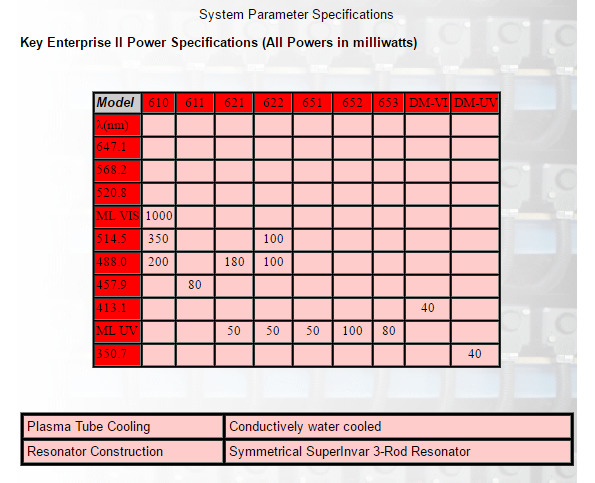Select the ML UV '50' value under 621
This screenshot has width=595, height=483.
234,332
